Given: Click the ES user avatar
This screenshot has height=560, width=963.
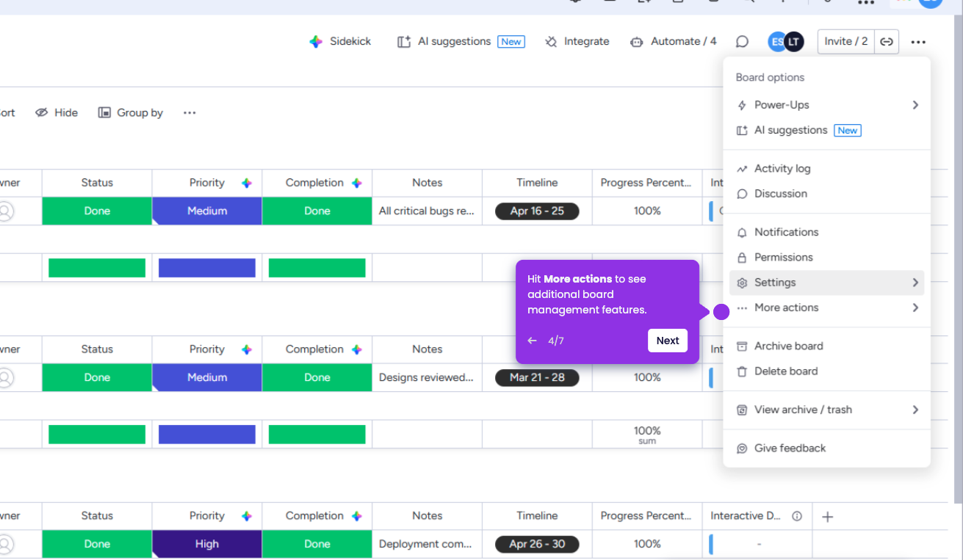Looking at the screenshot, I should click(776, 42).
